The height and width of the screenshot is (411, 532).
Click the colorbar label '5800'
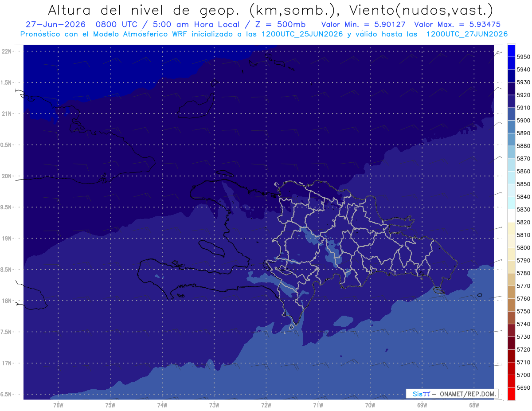pyautogui.click(x=524, y=247)
